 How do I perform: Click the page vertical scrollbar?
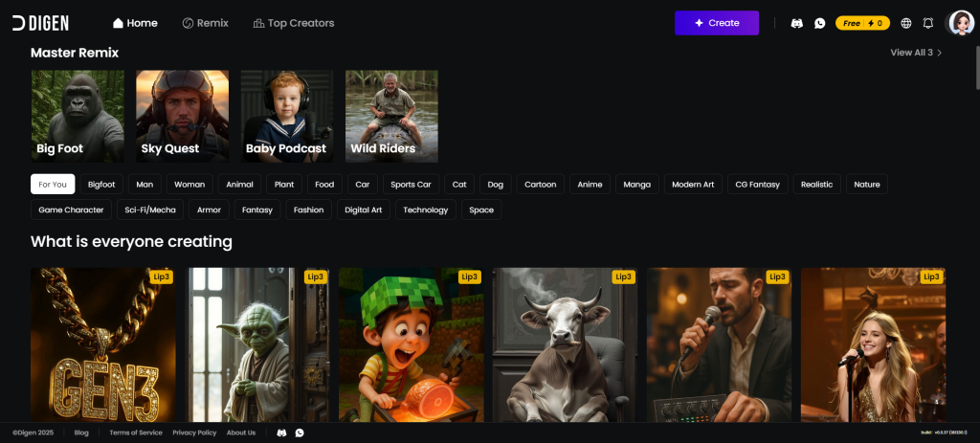(976, 66)
